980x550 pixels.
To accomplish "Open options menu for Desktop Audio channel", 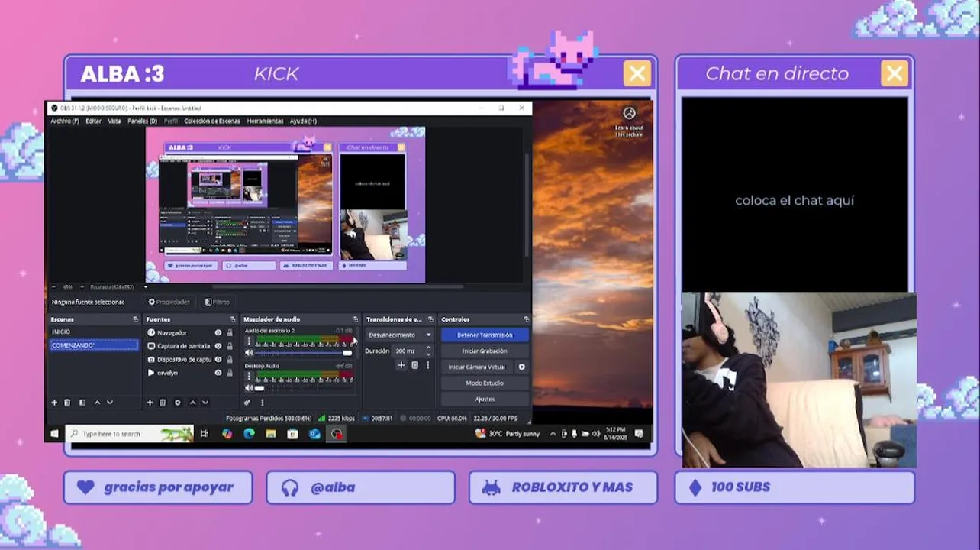I will [248, 375].
